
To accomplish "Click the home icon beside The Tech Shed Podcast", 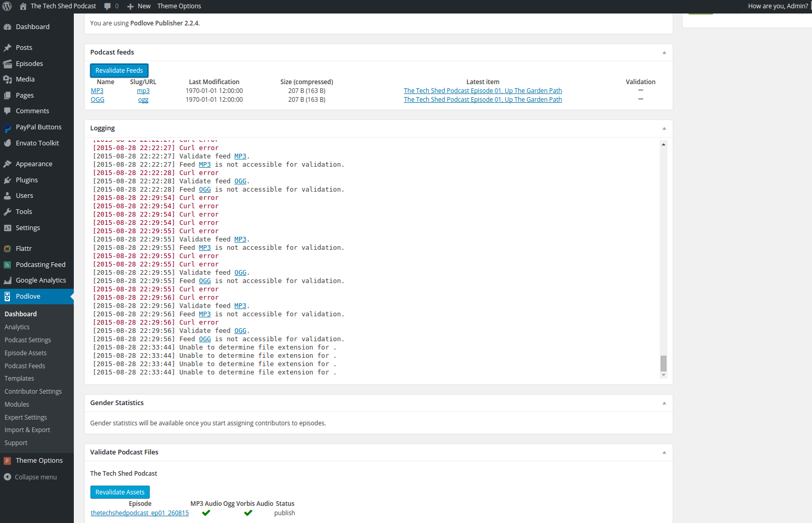I will coord(23,6).
